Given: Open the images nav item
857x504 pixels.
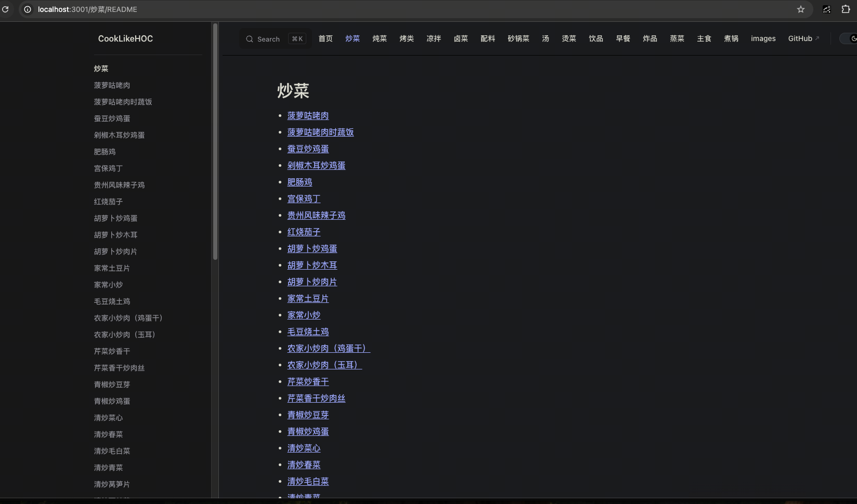Looking at the screenshot, I should [763, 38].
